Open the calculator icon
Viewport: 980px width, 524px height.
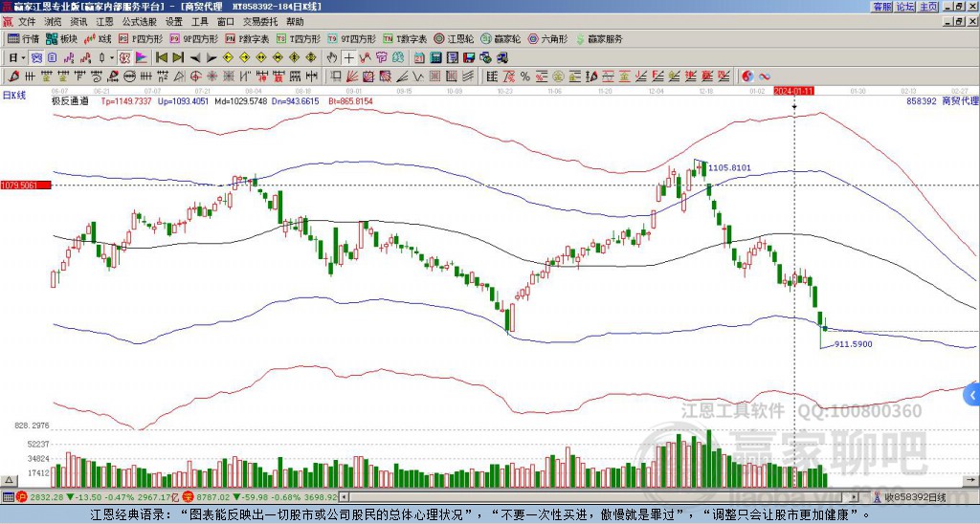pyautogui.click(x=436, y=58)
